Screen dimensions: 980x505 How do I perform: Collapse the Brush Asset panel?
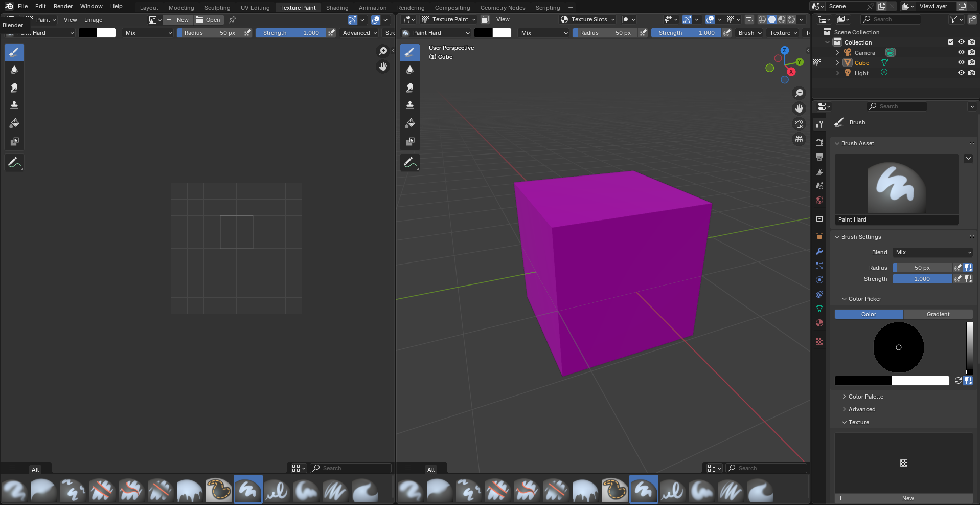tap(837, 143)
